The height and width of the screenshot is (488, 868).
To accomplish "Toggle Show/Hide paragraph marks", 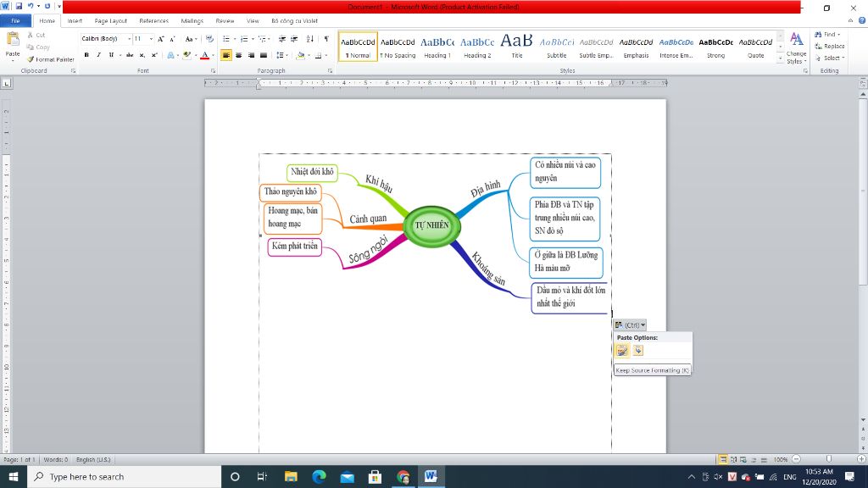I will point(326,39).
